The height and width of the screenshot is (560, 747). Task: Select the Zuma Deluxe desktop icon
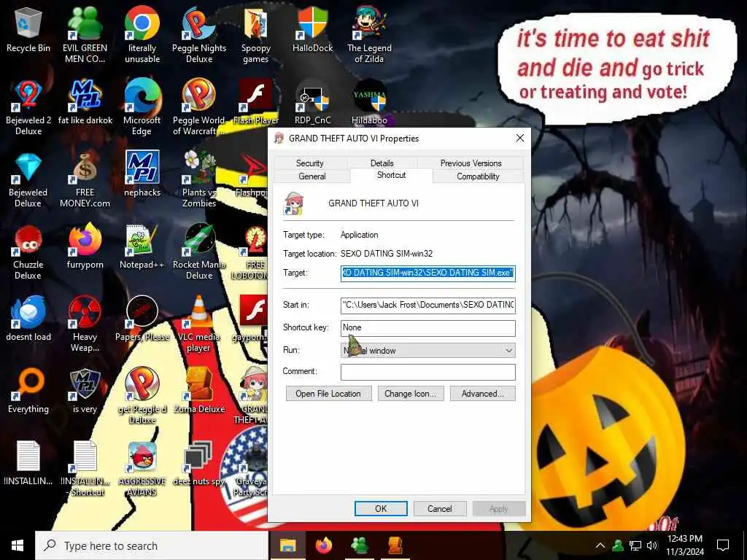click(199, 391)
